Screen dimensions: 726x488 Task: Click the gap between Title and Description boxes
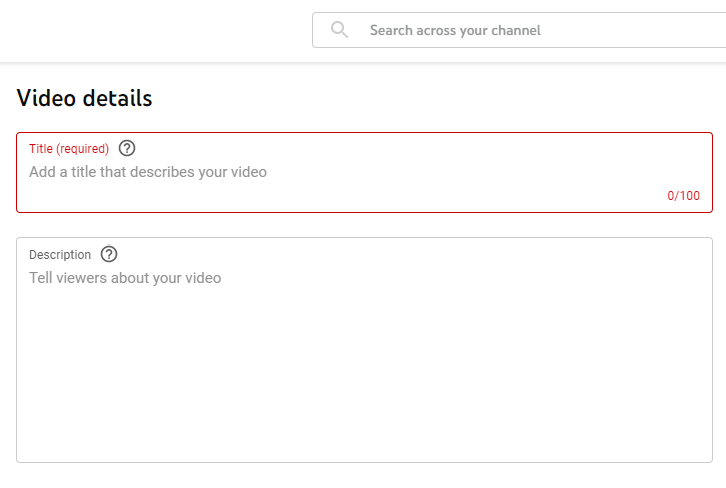click(x=364, y=225)
